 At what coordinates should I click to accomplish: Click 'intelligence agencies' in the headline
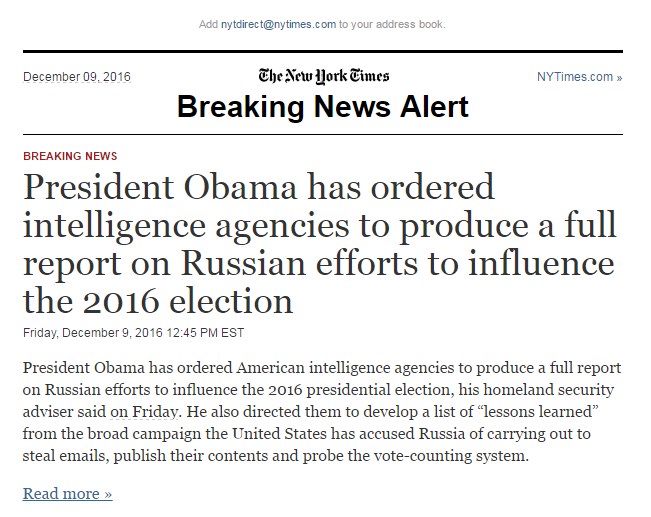tap(186, 226)
